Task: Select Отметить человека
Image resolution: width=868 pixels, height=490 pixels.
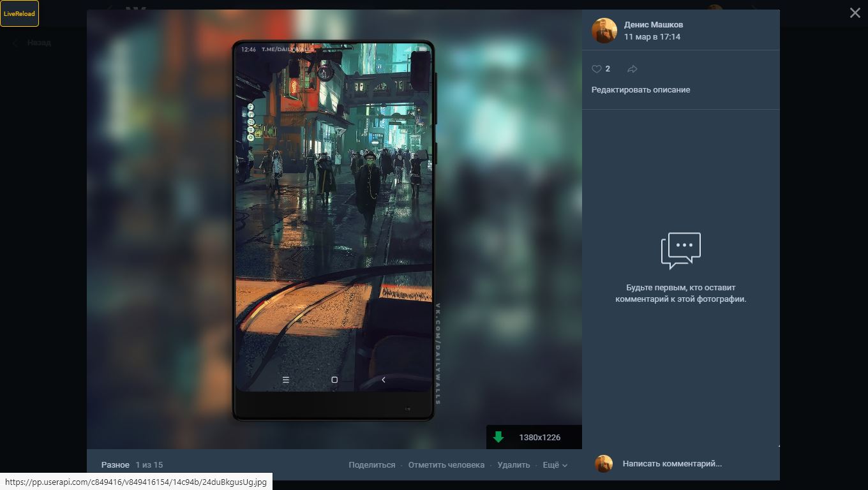Action: click(x=446, y=465)
